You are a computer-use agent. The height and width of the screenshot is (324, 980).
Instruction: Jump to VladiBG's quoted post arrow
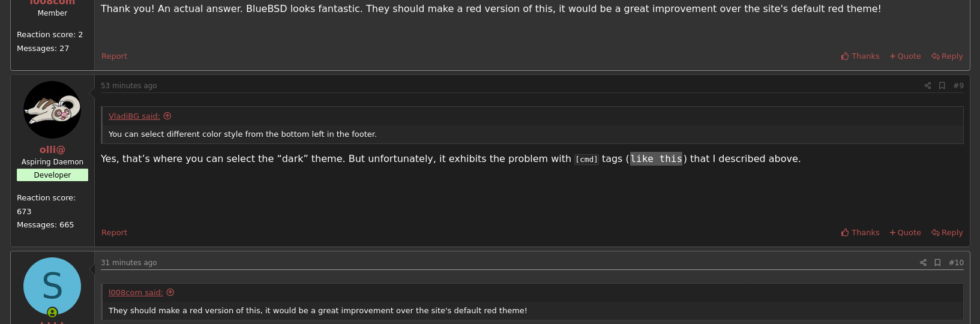pyautogui.click(x=167, y=116)
